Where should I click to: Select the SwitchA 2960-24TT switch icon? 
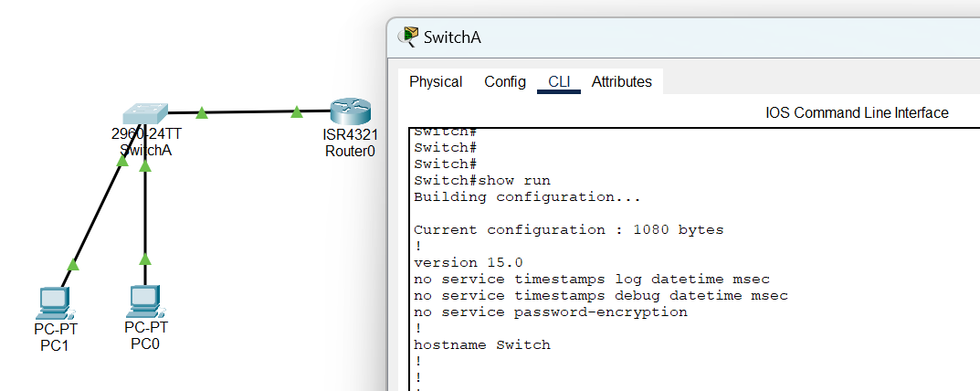[x=145, y=113]
